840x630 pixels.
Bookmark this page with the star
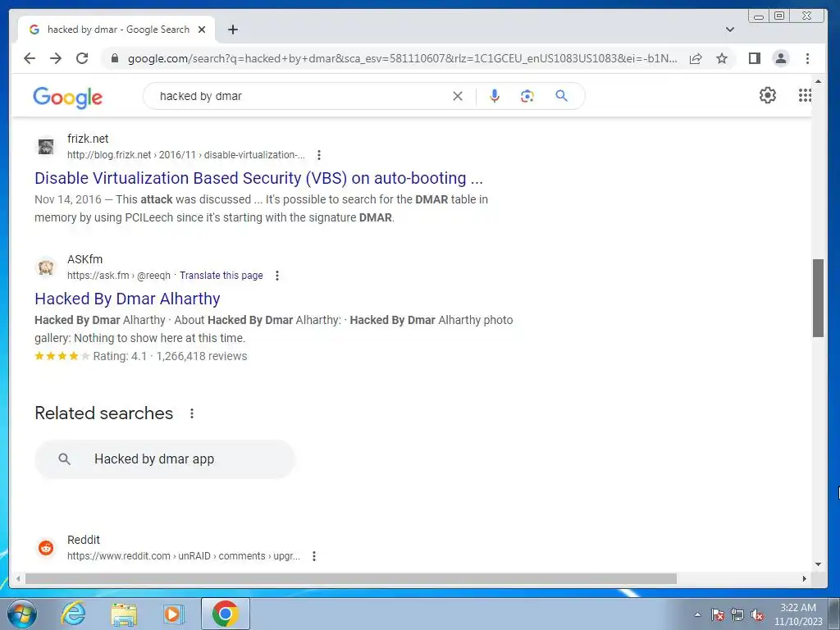722,58
